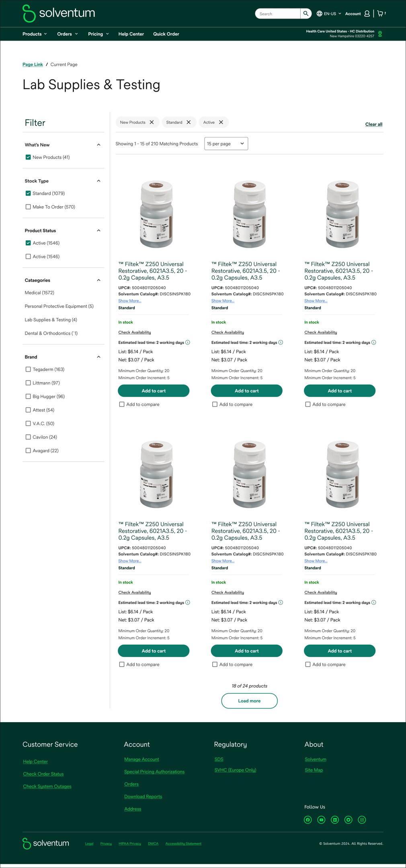406x868 pixels.
Task: Open Solventum's Twitter profile icon
Action: 349,820
